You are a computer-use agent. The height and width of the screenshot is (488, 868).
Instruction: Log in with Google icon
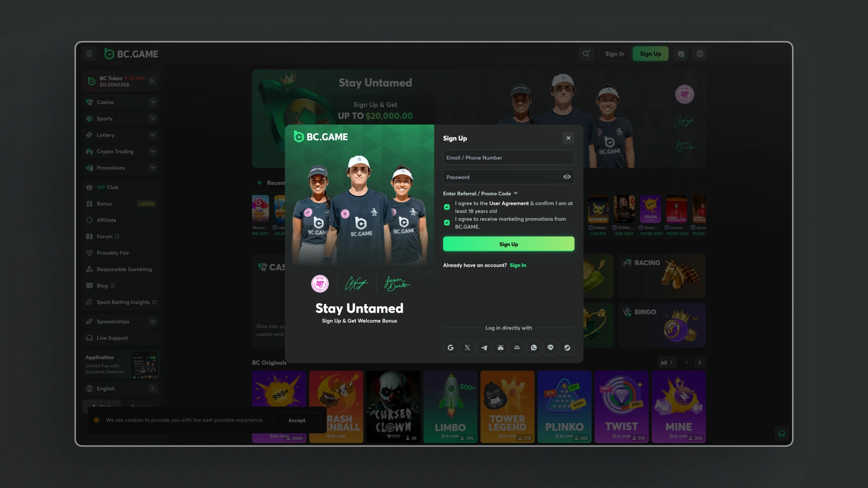click(450, 347)
